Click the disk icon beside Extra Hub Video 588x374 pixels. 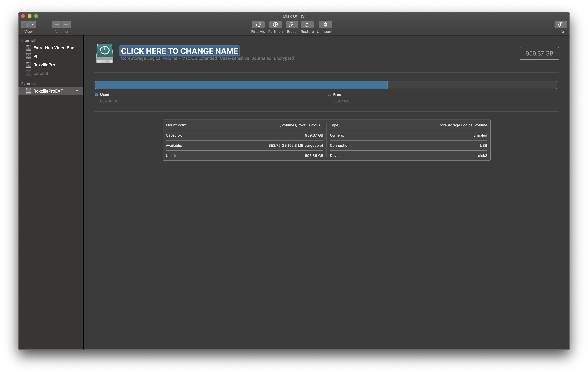pos(29,48)
